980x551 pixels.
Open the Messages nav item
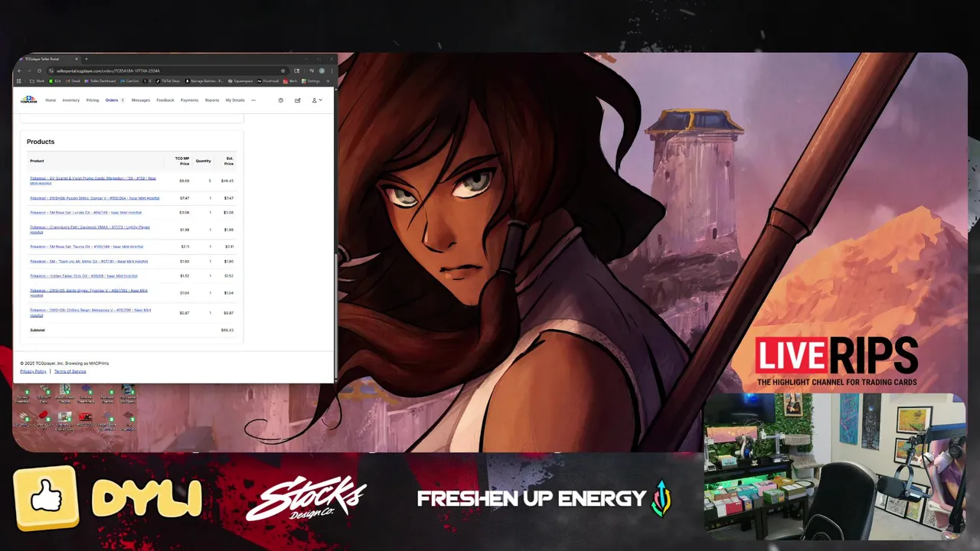pyautogui.click(x=141, y=100)
